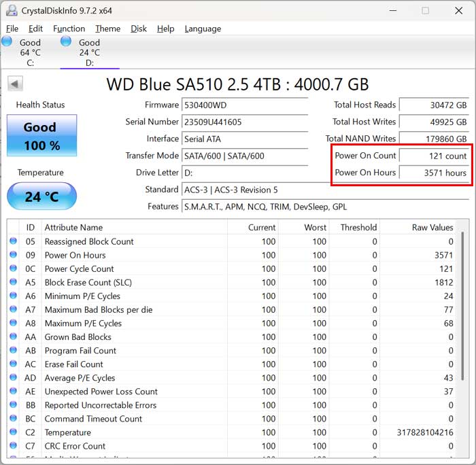Open the Theme menu

pyautogui.click(x=107, y=29)
